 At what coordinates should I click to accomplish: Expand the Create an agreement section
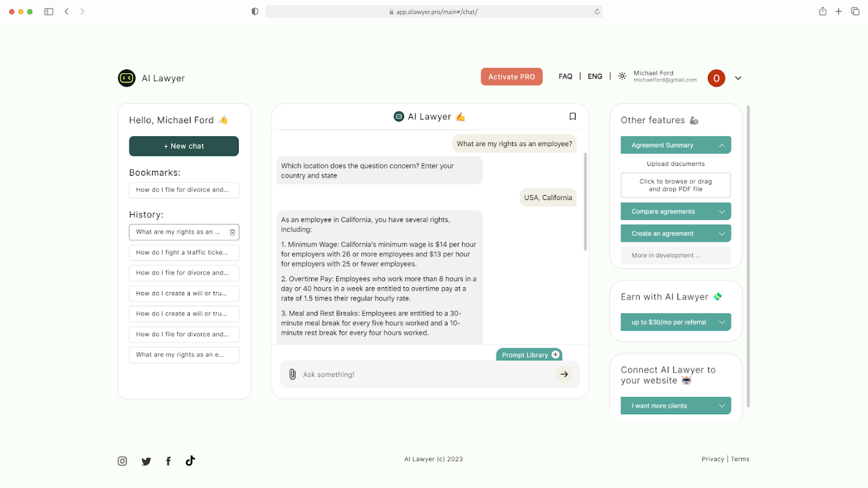point(676,234)
